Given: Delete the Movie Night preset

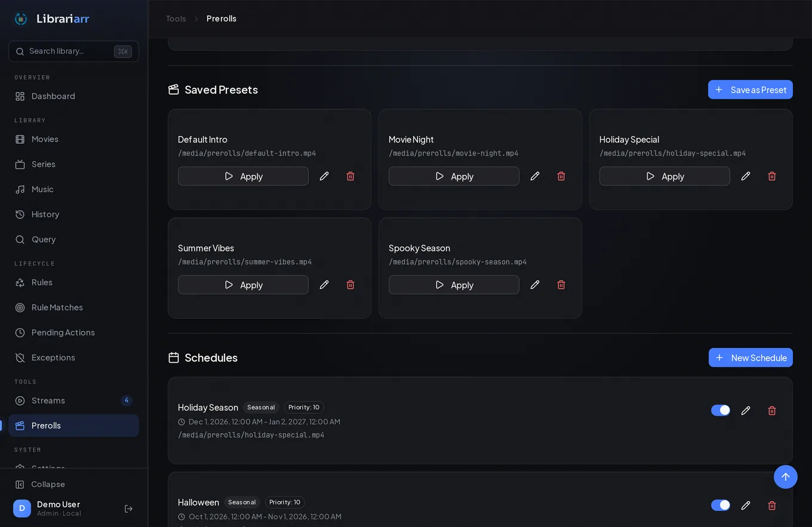Looking at the screenshot, I should coord(561,176).
